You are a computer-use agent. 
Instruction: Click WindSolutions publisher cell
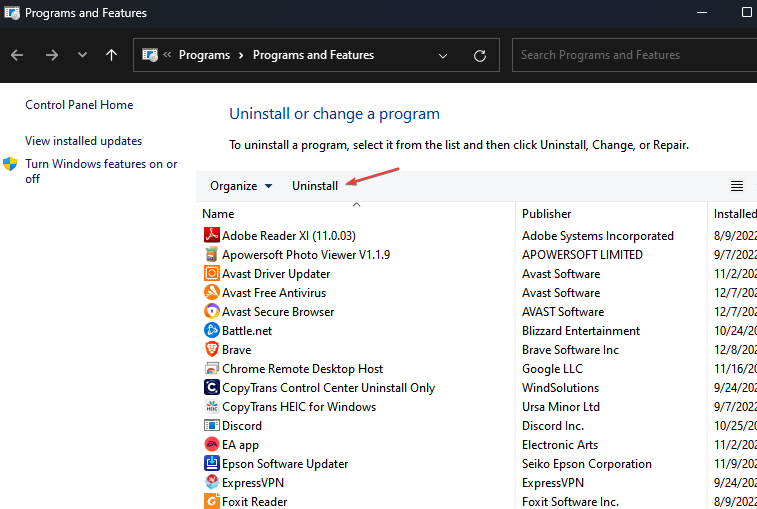pos(560,388)
